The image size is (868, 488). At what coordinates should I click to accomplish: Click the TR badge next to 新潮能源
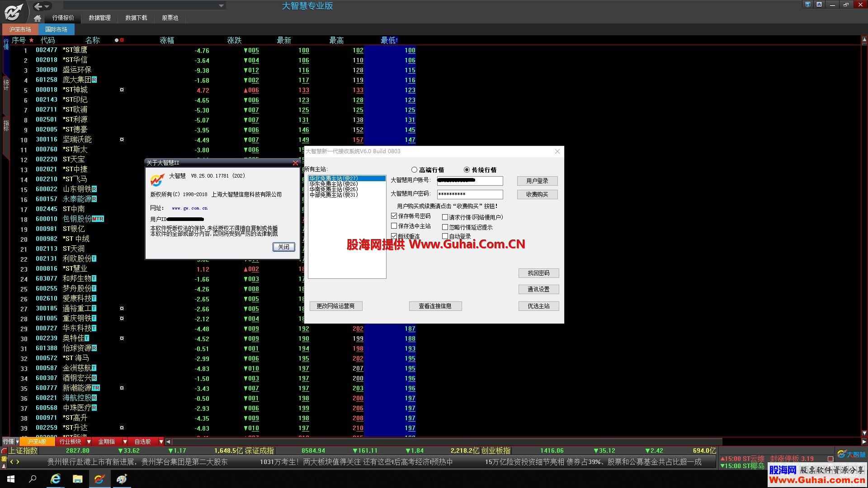coord(96,388)
